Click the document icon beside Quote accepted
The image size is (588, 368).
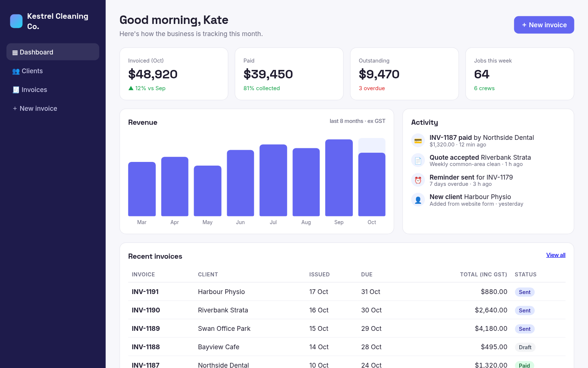pyautogui.click(x=418, y=160)
